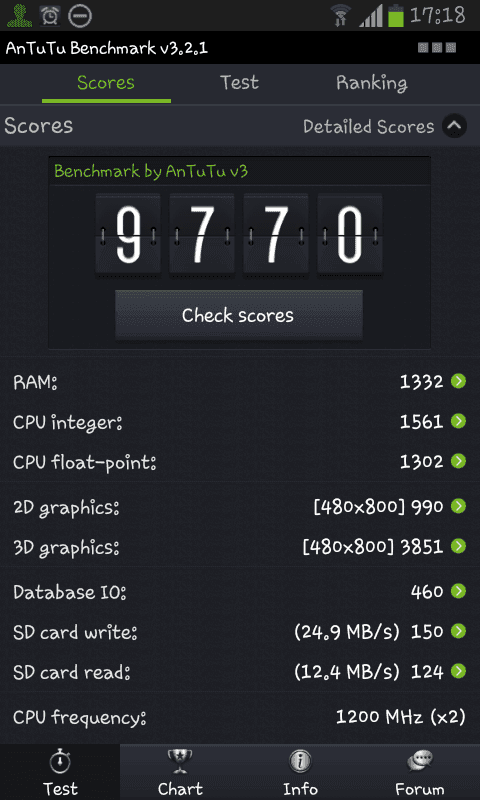Open the Chart trophy icon
This screenshot has width=480, height=800.
point(180,762)
